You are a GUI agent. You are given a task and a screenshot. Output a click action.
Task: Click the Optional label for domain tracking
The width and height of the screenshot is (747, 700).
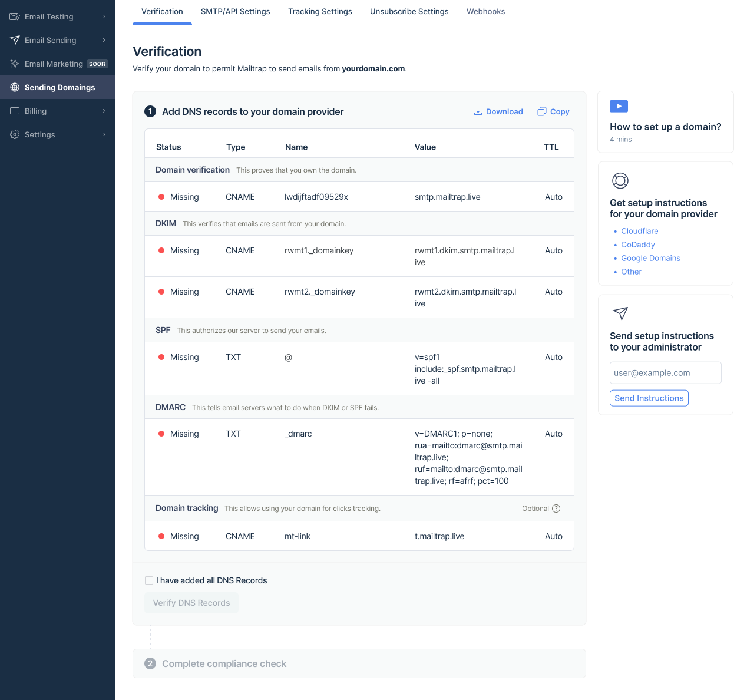point(536,509)
